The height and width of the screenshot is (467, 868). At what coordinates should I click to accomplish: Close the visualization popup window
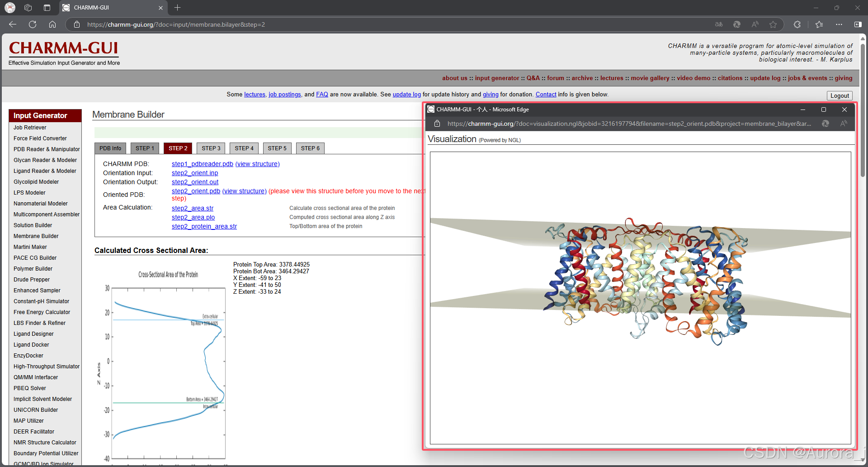(844, 110)
